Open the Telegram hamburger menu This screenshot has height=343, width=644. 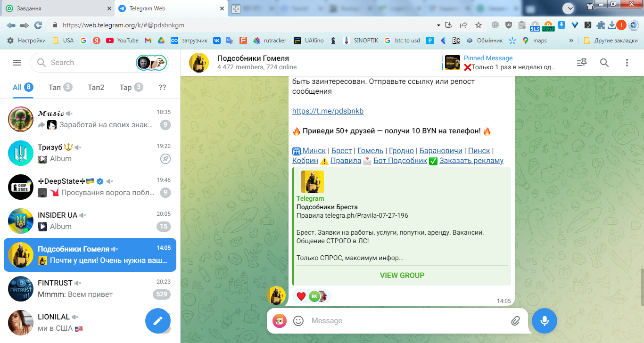coord(17,63)
